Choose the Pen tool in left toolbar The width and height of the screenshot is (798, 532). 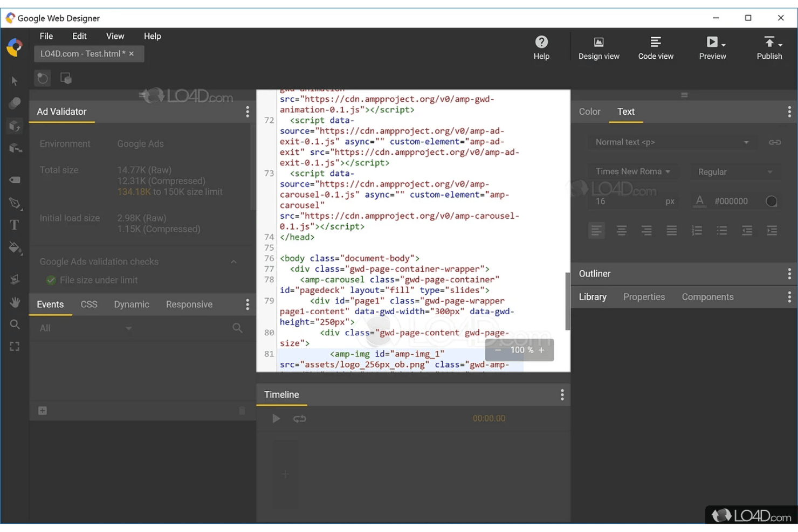click(x=15, y=203)
